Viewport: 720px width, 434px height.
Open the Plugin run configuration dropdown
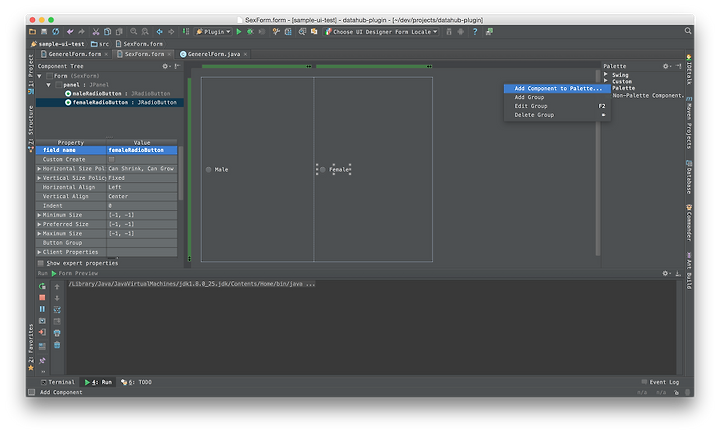click(214, 32)
